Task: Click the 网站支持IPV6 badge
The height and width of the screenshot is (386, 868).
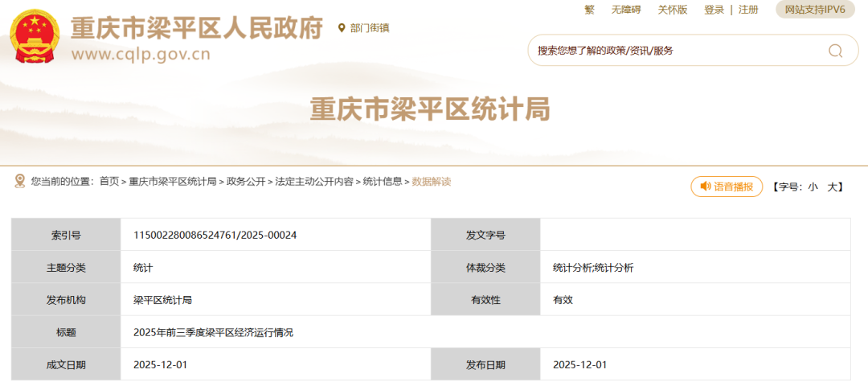Action: pos(815,10)
